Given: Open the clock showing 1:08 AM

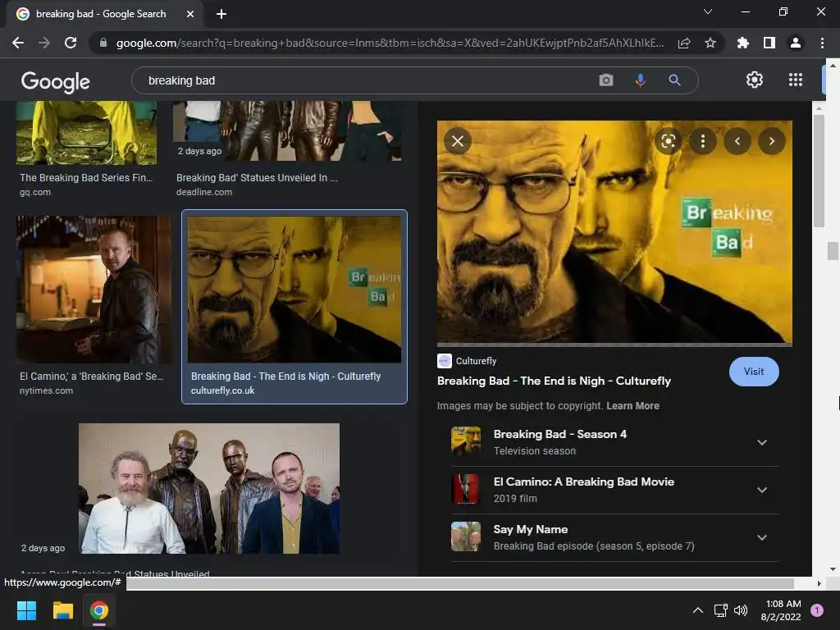Looking at the screenshot, I should [781, 610].
